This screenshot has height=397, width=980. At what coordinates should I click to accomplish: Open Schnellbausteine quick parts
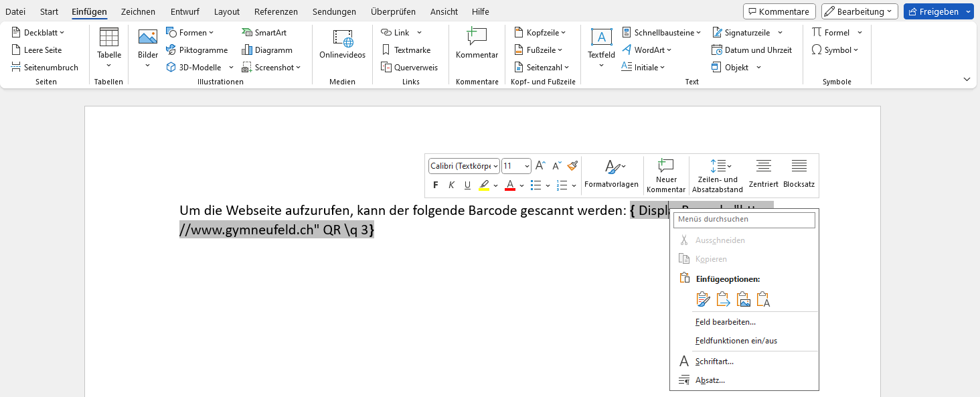coord(661,32)
